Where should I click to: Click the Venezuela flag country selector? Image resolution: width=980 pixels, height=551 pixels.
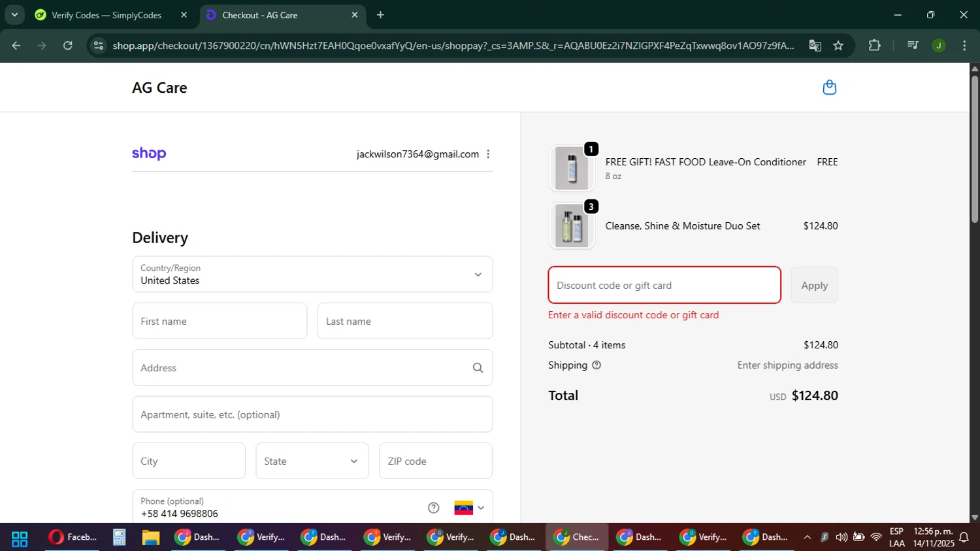pyautogui.click(x=469, y=508)
